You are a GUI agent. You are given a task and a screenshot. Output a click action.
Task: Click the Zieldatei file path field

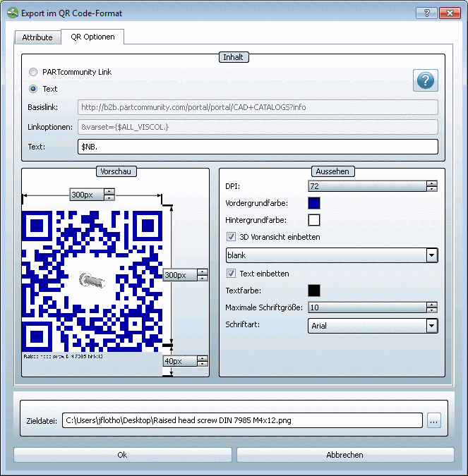[x=242, y=420]
